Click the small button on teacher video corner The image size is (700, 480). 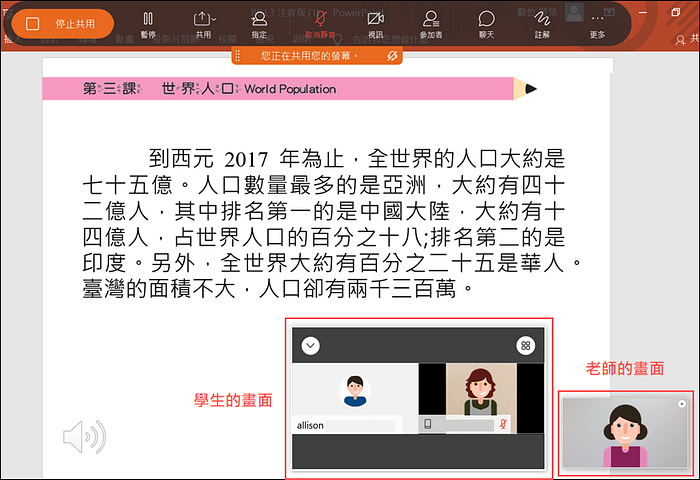click(x=682, y=404)
